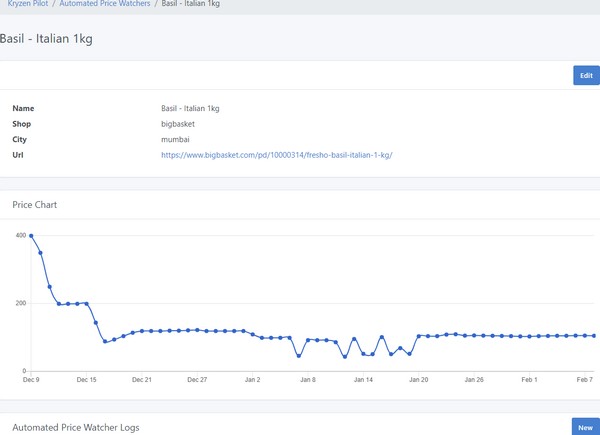Screen dimensions: 600x435
Task: Click the Jan 2 data point on chart
Action: [253, 334]
